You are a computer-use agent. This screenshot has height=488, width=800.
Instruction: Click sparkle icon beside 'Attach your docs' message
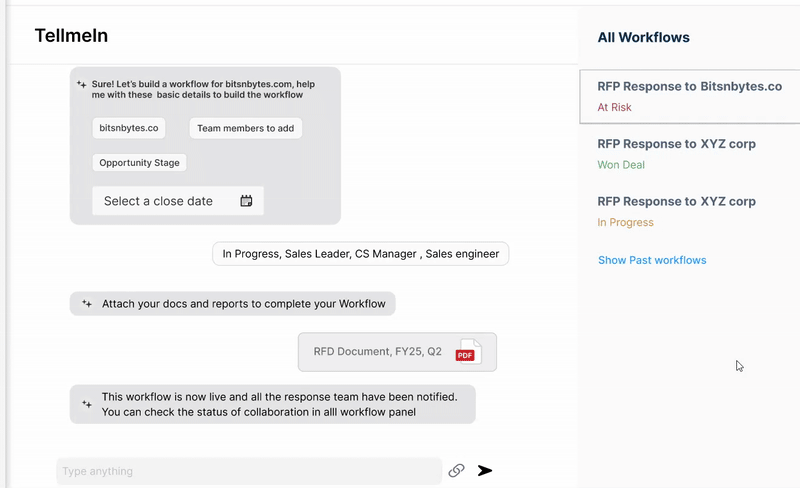click(x=87, y=304)
